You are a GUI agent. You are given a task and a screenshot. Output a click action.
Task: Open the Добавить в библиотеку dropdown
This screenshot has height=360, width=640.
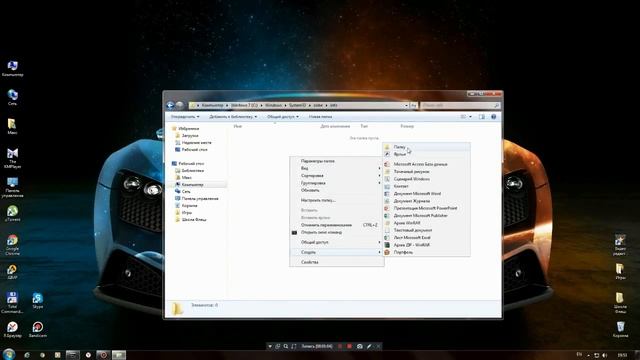(x=233, y=117)
